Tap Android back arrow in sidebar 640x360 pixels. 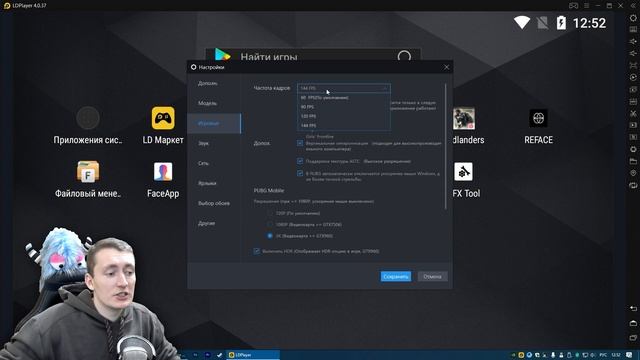(x=633, y=308)
